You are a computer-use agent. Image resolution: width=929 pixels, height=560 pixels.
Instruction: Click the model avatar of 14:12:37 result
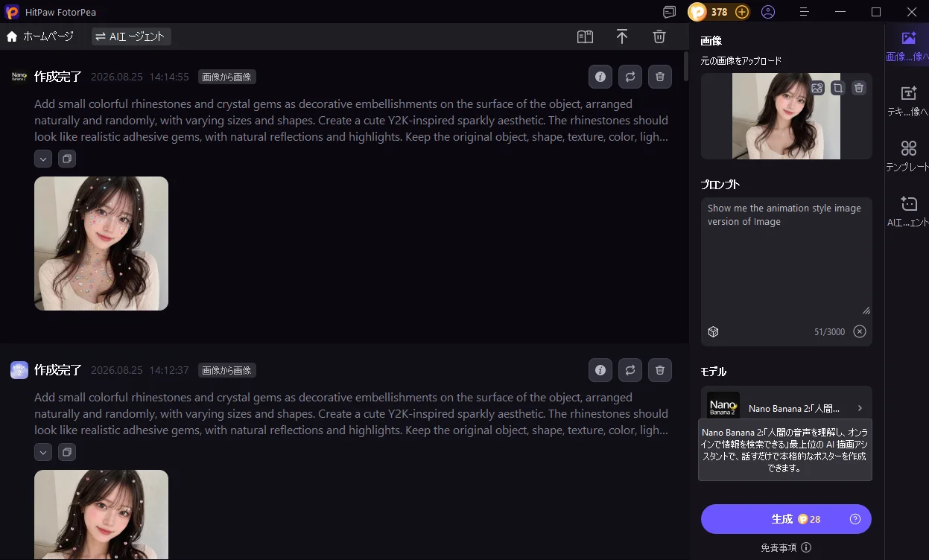click(19, 370)
